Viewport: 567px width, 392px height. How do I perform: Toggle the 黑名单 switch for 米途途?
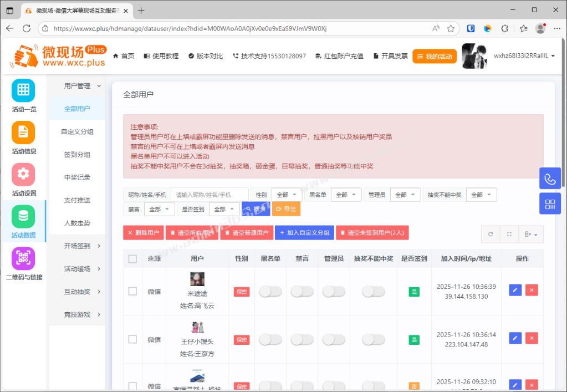coord(270,291)
